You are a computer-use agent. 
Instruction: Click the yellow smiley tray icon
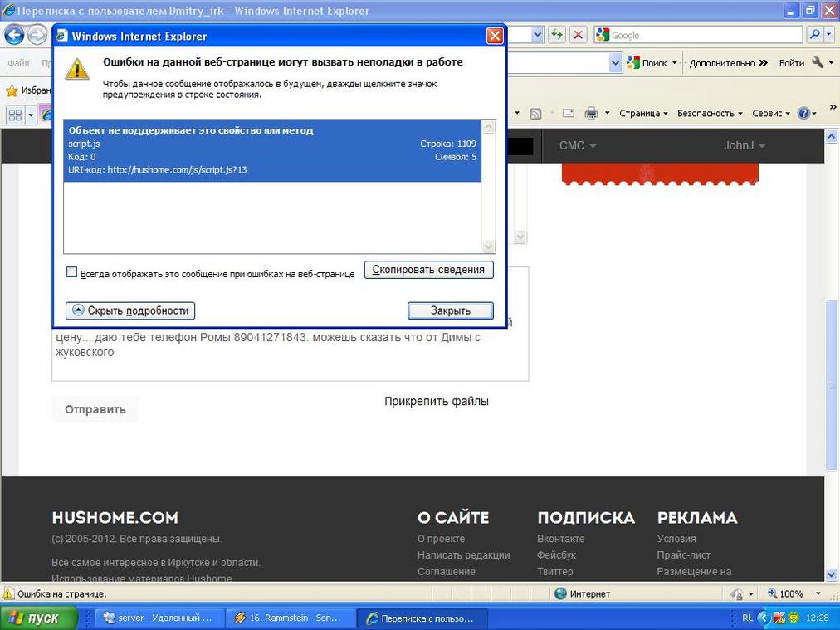[x=793, y=618]
